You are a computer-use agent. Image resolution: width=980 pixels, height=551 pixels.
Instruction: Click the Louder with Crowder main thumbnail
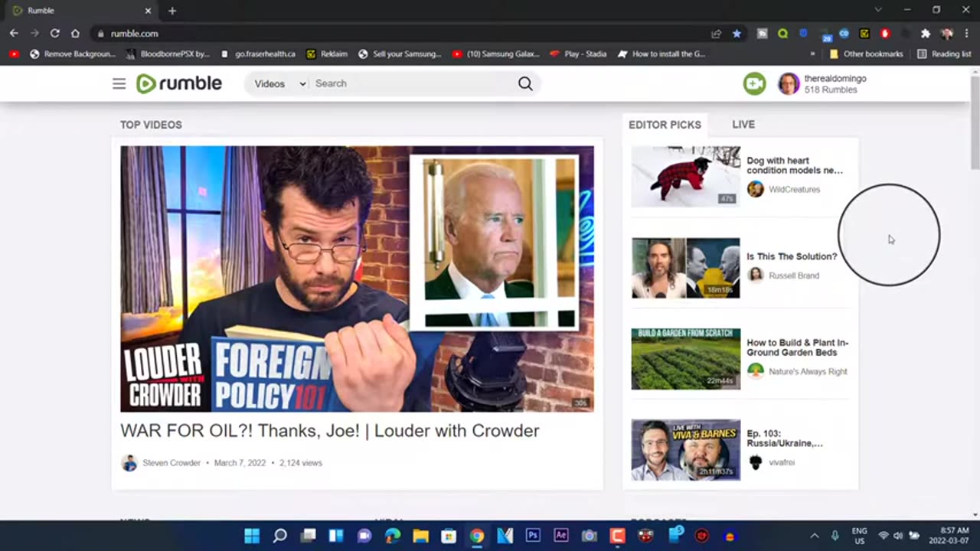pyautogui.click(x=357, y=279)
